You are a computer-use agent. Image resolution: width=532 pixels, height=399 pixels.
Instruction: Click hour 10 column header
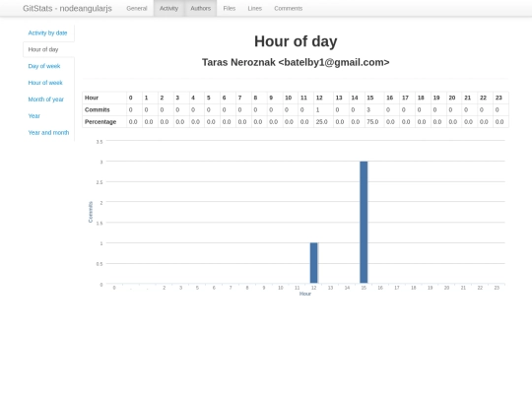coord(291,98)
